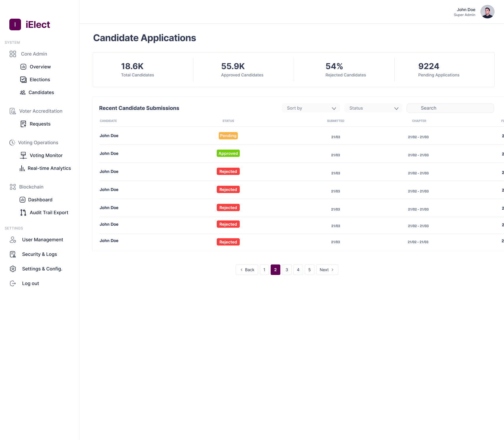504x440 pixels.
Task: Open John Doe profile avatar
Action: [x=487, y=12]
